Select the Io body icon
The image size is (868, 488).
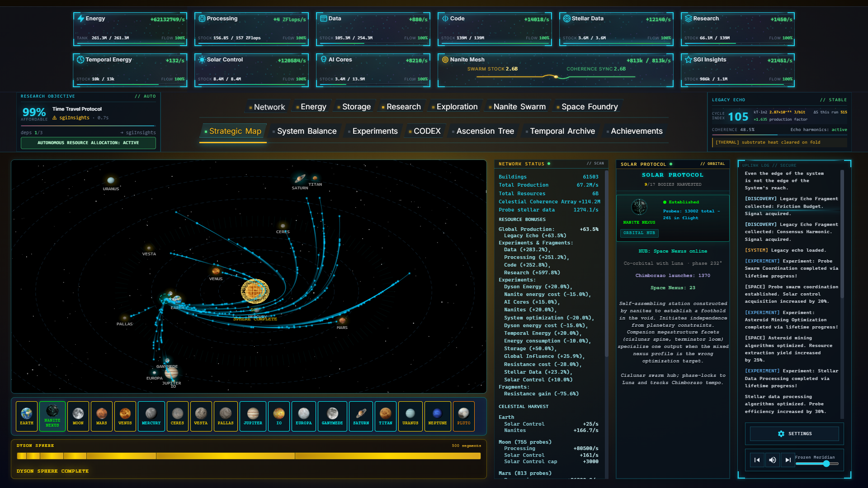(x=279, y=416)
